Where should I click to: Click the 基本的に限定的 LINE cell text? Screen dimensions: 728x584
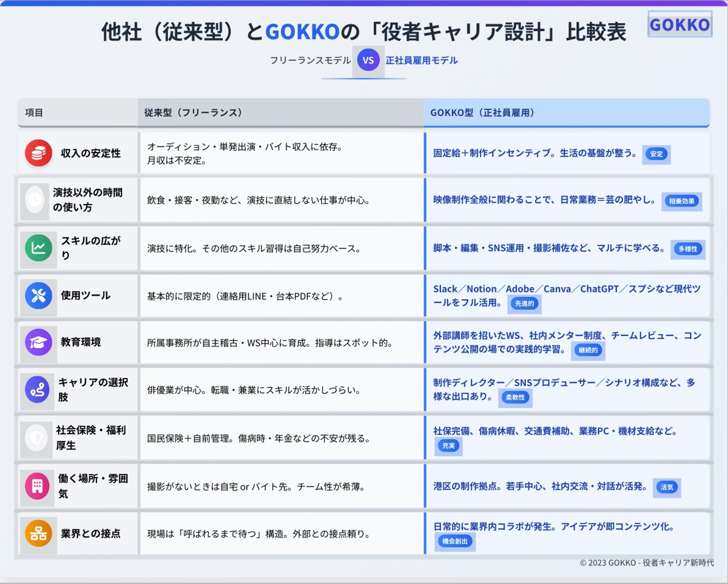(245, 296)
